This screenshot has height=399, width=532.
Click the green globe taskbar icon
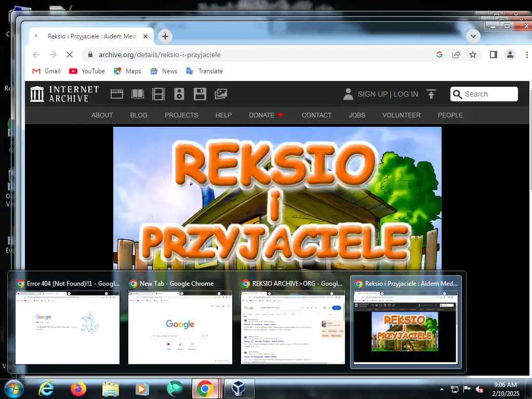click(175, 389)
